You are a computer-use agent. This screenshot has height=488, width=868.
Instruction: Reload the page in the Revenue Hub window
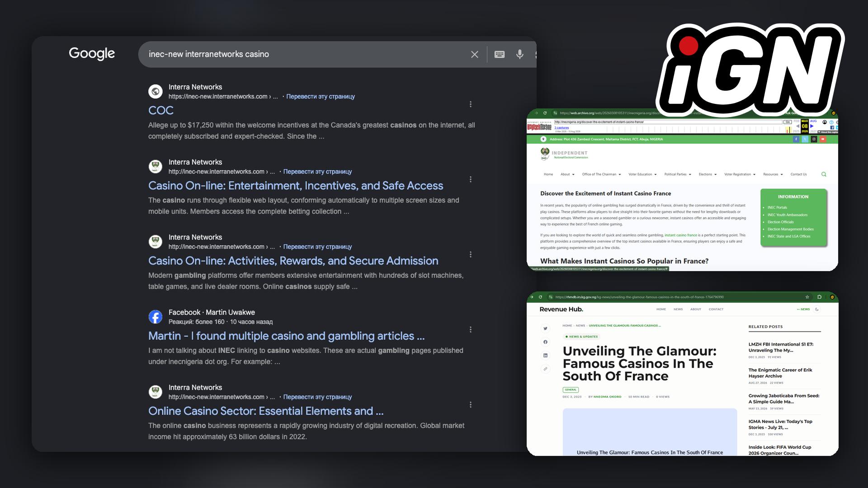pyautogui.click(x=540, y=297)
